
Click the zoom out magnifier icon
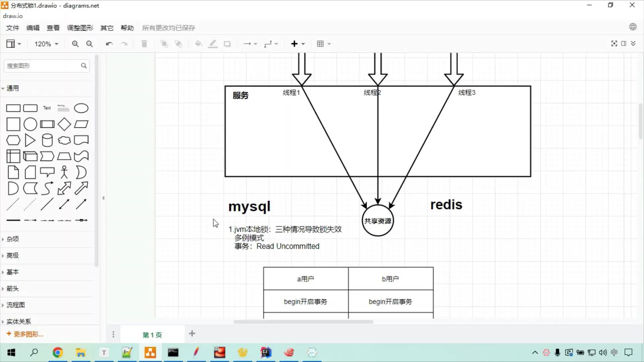click(x=90, y=44)
